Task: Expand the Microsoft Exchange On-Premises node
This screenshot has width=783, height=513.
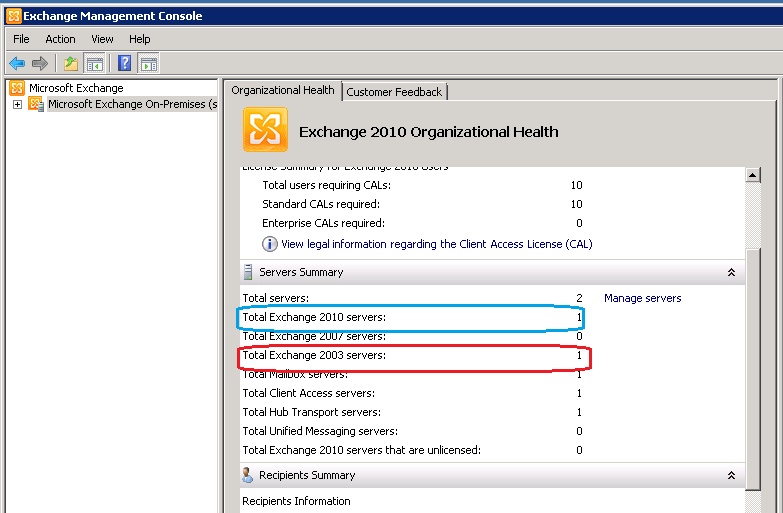Action: (x=17, y=104)
